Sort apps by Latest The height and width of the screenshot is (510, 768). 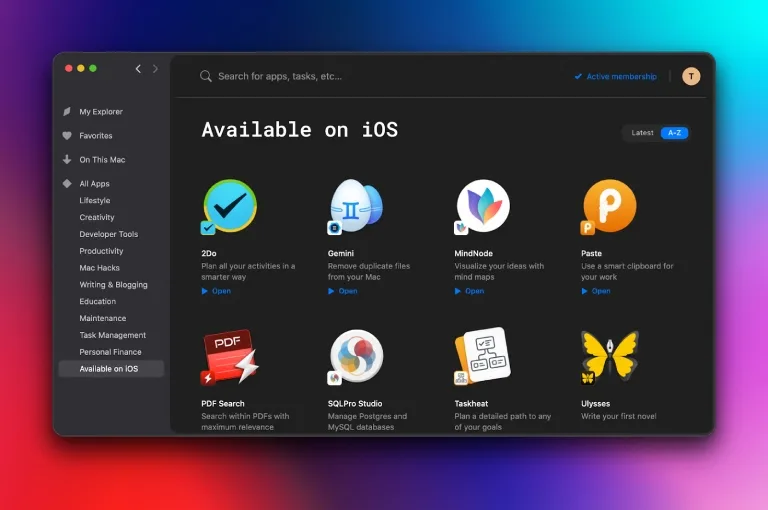tap(642, 133)
